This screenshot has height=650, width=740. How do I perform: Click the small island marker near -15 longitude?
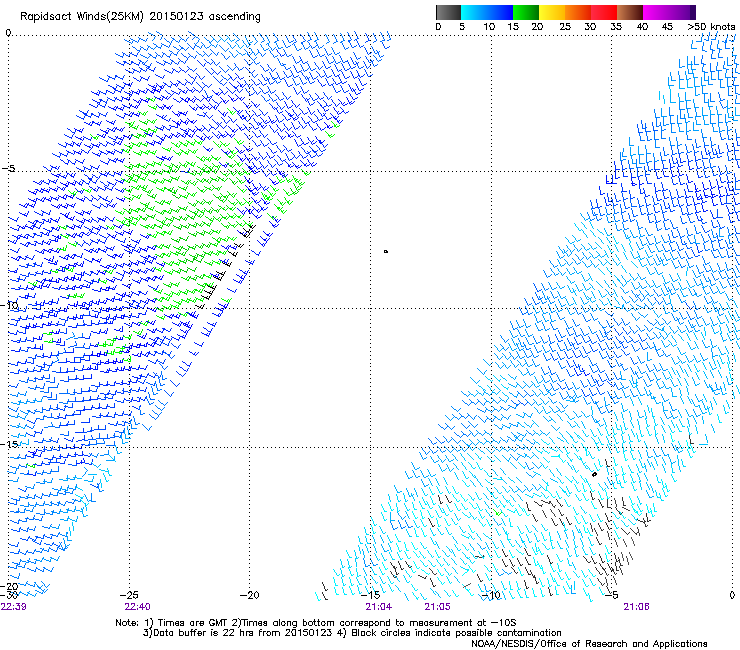[386, 252]
